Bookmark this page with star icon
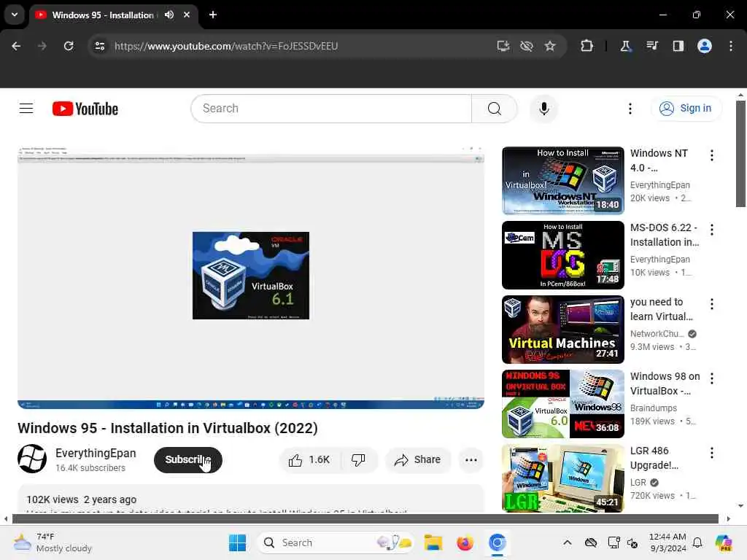 coord(550,46)
